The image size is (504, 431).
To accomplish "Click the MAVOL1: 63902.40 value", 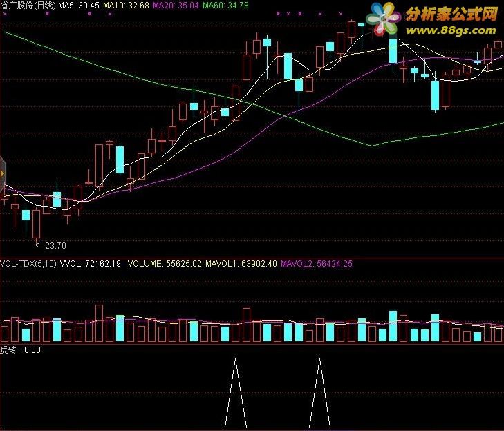I will (x=241, y=264).
